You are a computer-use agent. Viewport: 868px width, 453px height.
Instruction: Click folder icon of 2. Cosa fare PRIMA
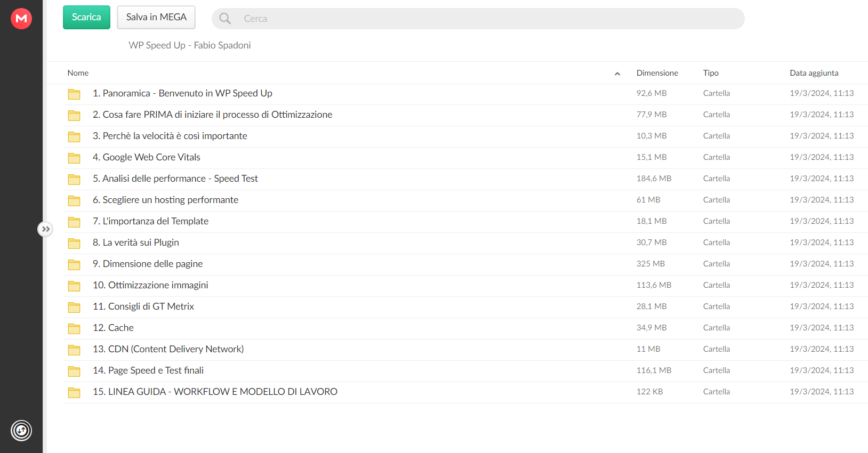(74, 116)
